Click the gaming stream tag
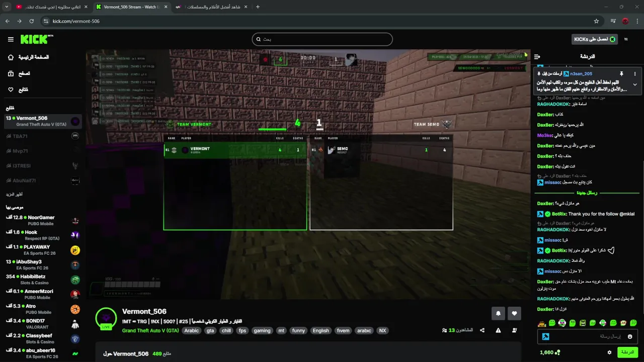The width and height of the screenshot is (644, 362). (x=262, y=331)
